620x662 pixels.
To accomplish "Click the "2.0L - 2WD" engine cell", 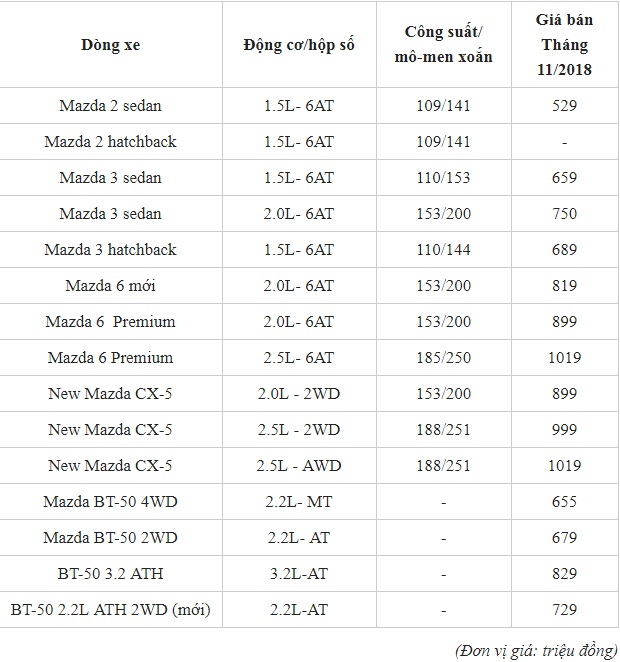I will point(298,393).
